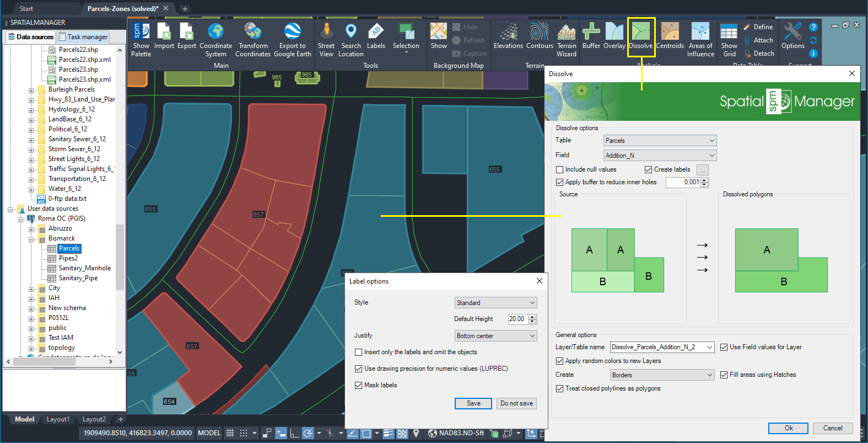This screenshot has width=868, height=443.
Task: Uncheck Create labels option
Action: click(x=648, y=169)
